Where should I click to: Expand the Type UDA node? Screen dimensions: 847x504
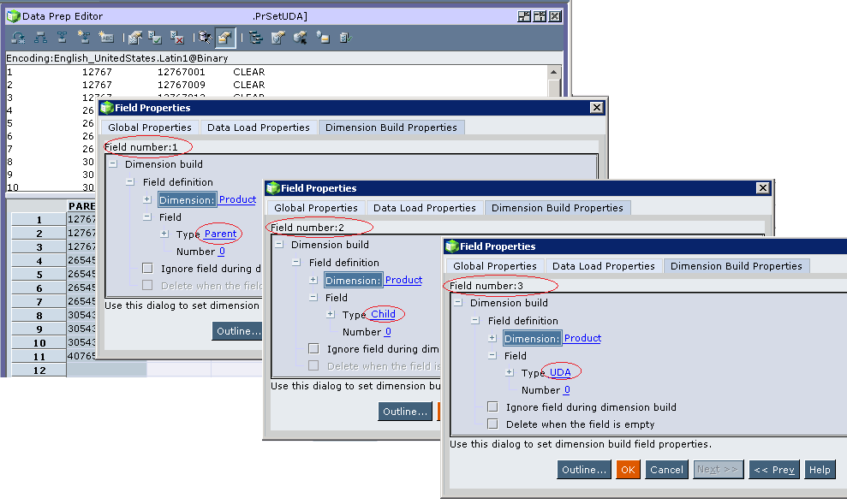(510, 372)
